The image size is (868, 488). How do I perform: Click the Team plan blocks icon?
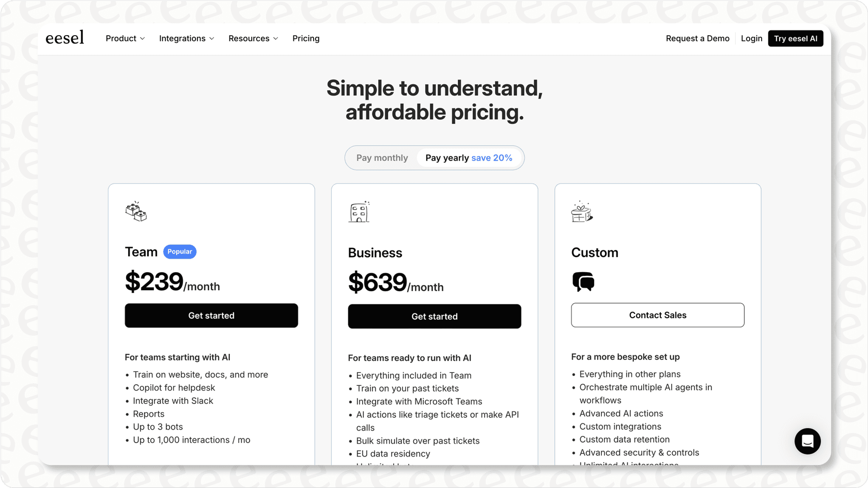(136, 212)
